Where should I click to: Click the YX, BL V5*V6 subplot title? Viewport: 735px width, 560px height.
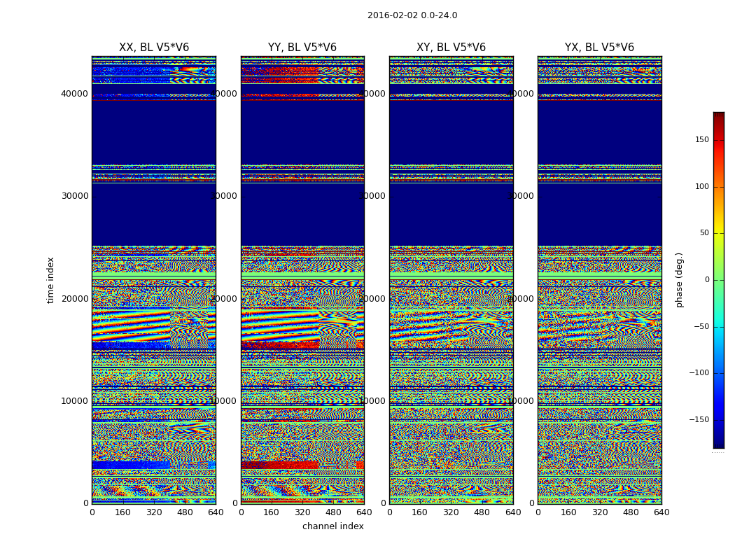click(x=599, y=48)
